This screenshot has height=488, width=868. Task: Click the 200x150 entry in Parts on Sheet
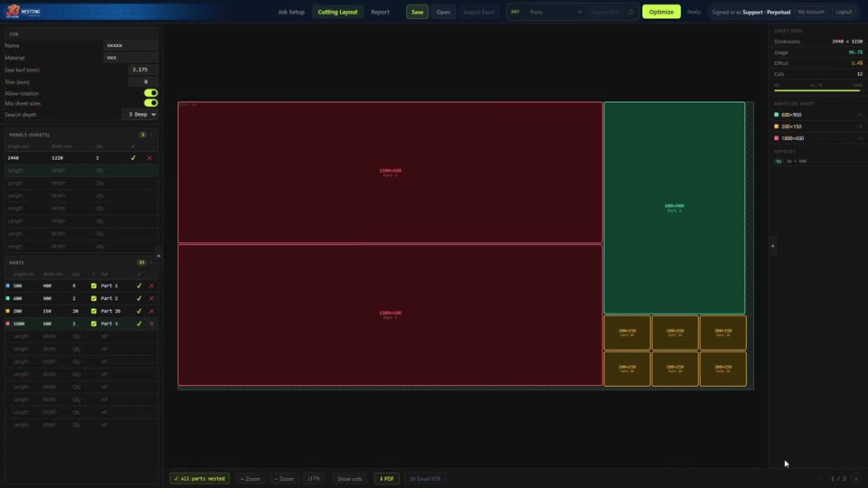pyautogui.click(x=818, y=127)
